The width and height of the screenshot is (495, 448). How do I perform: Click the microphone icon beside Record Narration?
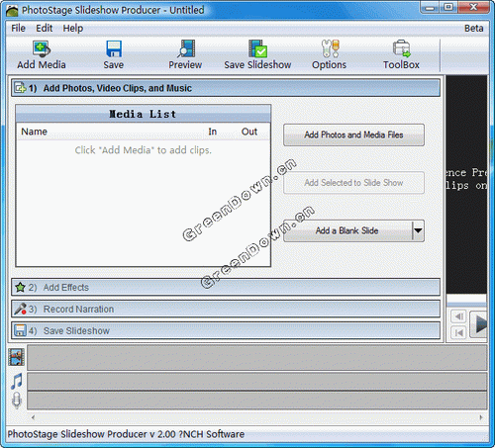[20, 309]
